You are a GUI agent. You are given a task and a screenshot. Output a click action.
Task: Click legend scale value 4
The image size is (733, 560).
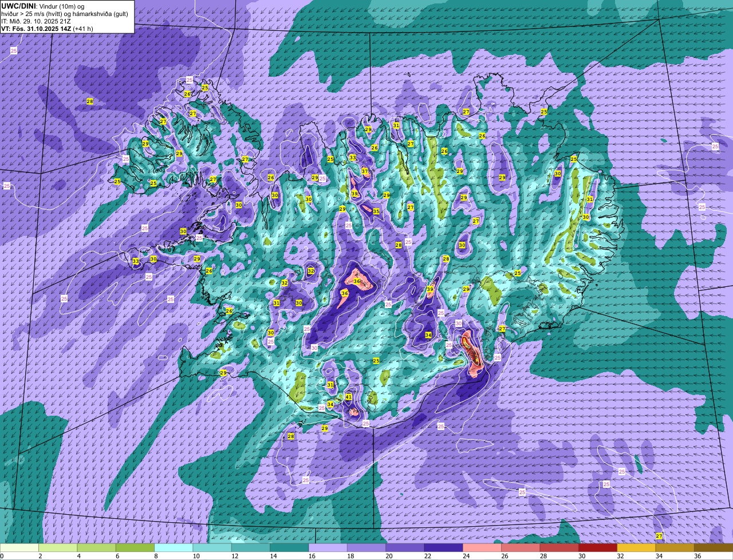[78, 556]
